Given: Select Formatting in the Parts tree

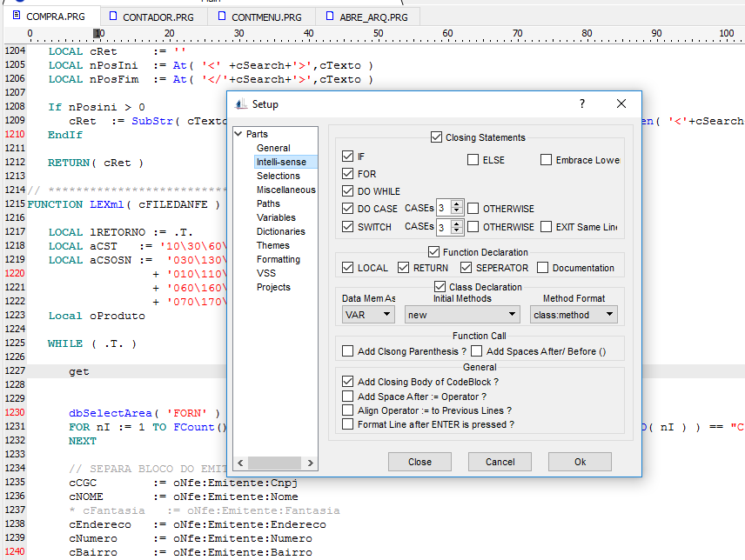Looking at the screenshot, I should pos(278,259).
